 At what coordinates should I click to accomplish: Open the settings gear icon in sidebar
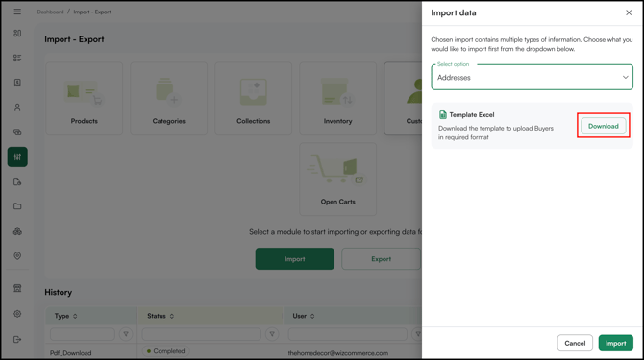(17, 314)
